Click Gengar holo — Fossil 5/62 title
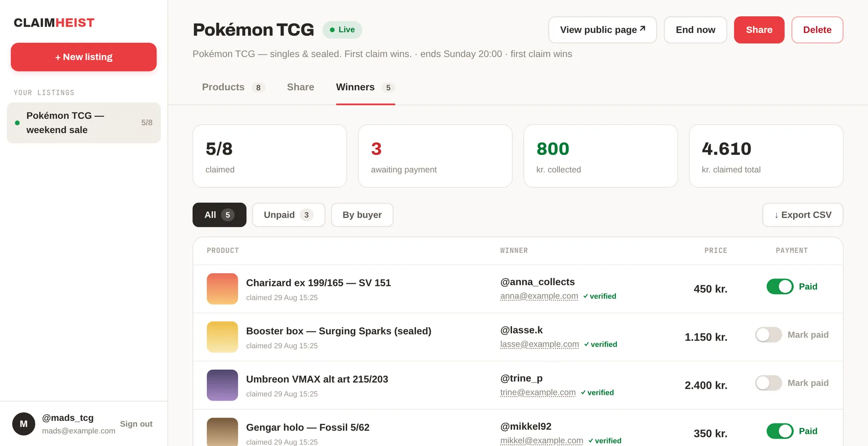Viewport: 868px width, 446px height. click(308, 428)
